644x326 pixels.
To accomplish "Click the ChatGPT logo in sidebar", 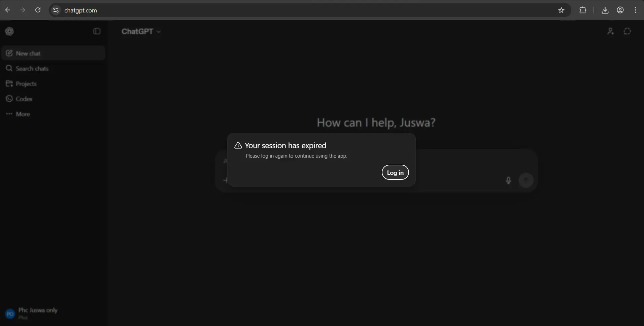I will click(x=9, y=31).
